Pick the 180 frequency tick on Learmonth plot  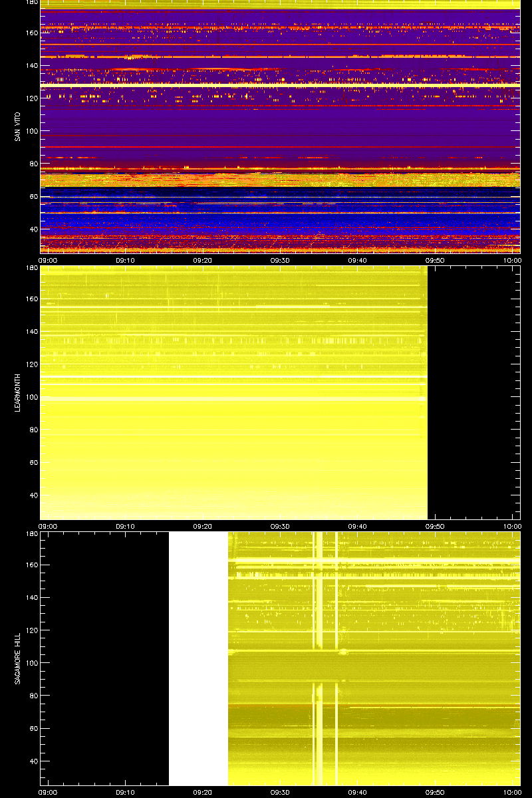click(x=31, y=268)
